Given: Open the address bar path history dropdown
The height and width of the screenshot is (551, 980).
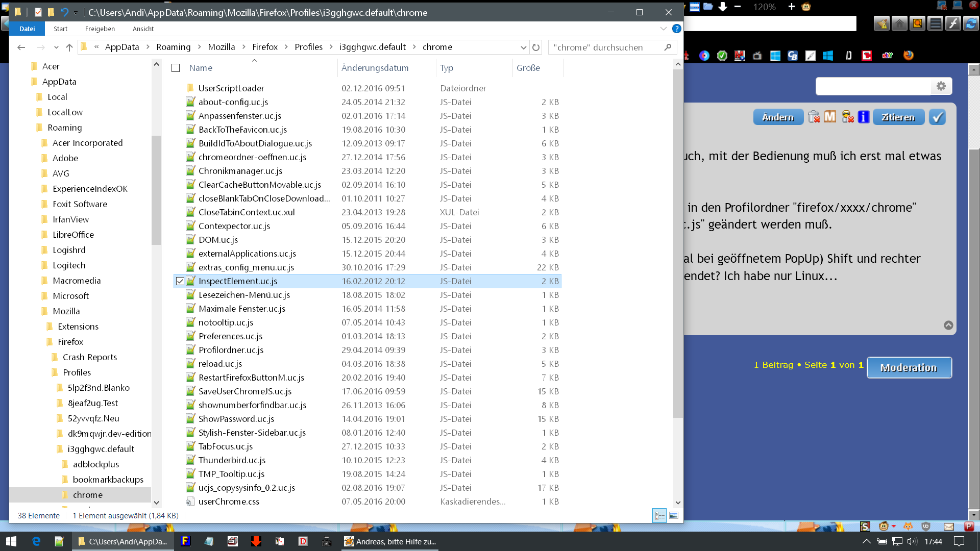Looking at the screenshot, I should [523, 47].
